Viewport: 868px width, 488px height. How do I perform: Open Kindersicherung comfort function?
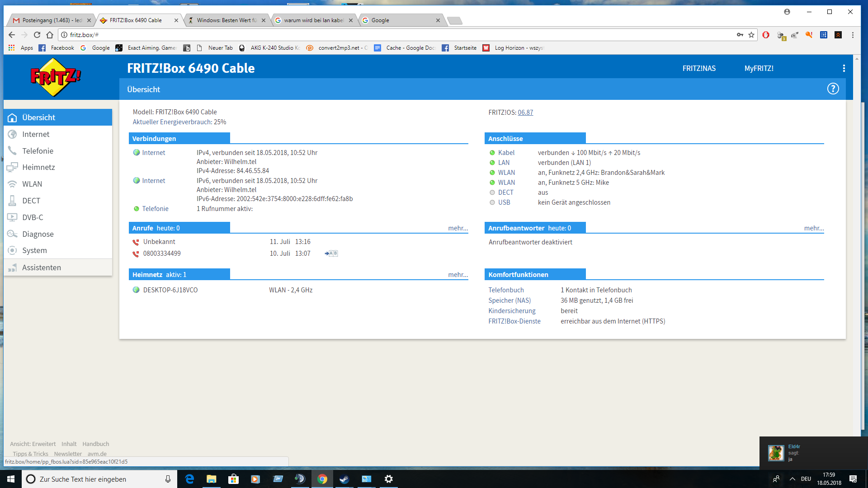[512, 311]
